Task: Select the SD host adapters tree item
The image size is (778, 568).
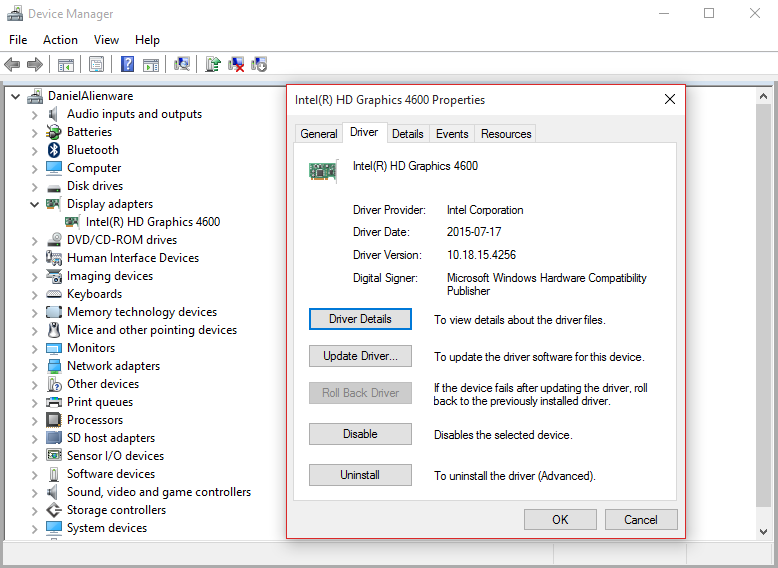Action: [111, 438]
